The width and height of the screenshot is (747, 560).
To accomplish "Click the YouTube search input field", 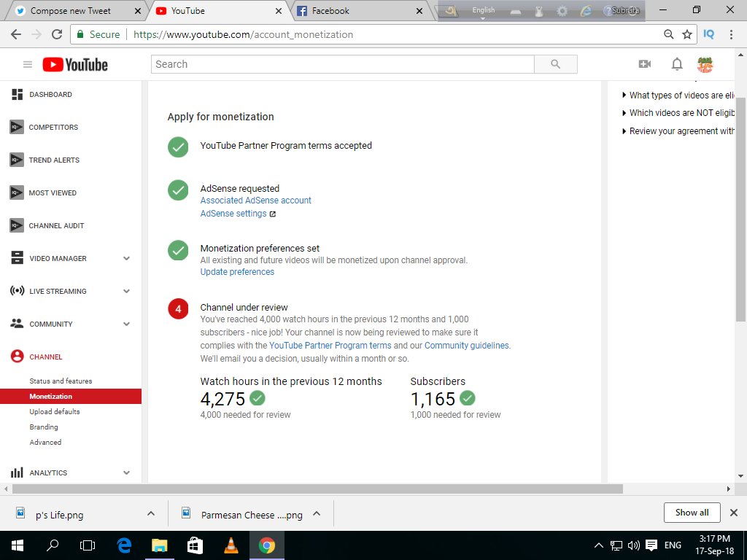I will (343, 64).
